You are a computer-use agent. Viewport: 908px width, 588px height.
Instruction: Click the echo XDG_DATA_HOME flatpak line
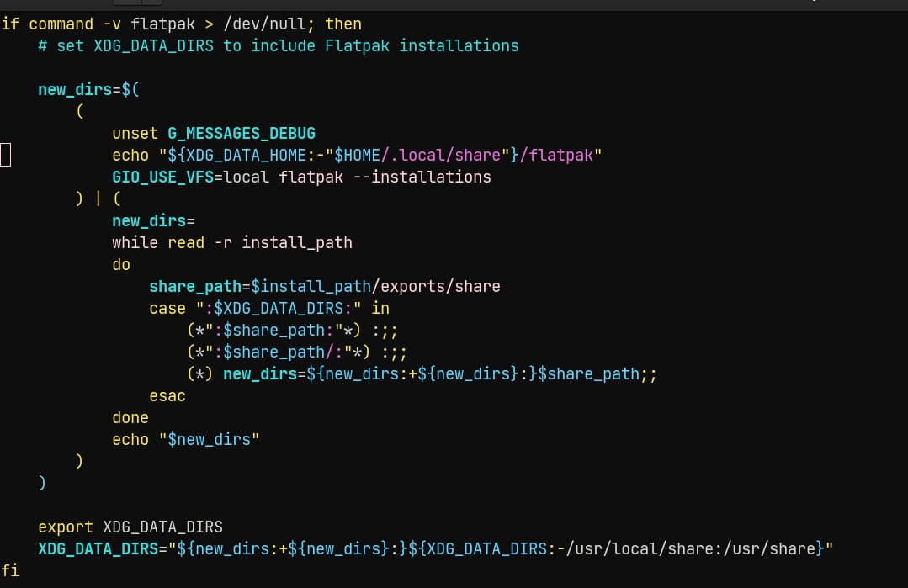point(357,155)
